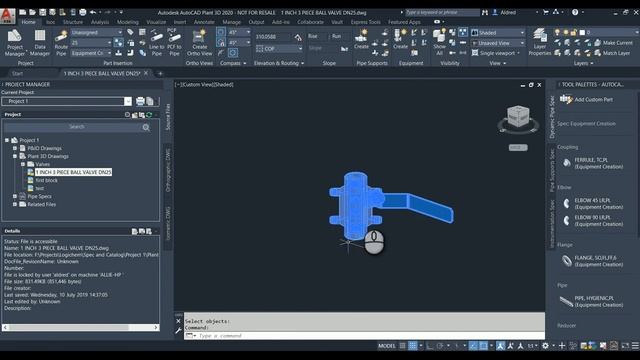Switch to the Modeling ribbon tab
Image resolution: width=640 pixels, height=360 pixels.
click(128, 22)
